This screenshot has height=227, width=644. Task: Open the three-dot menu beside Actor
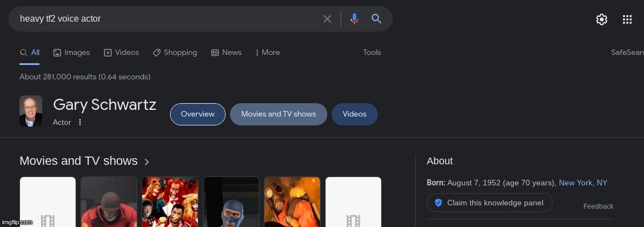80,122
